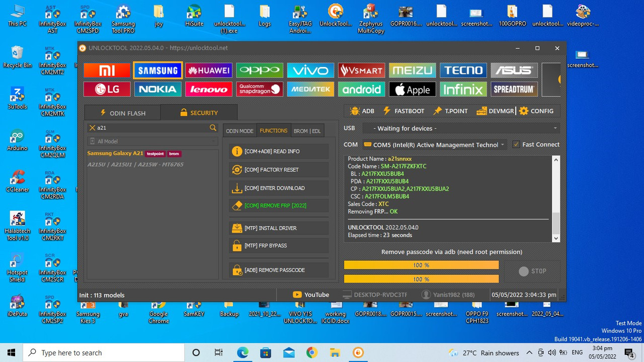Open the T.POINT toolbar item
644x362 pixels.
point(450,111)
